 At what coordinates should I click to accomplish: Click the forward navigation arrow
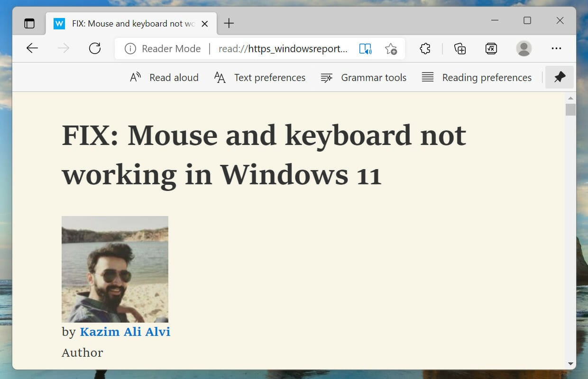click(64, 48)
